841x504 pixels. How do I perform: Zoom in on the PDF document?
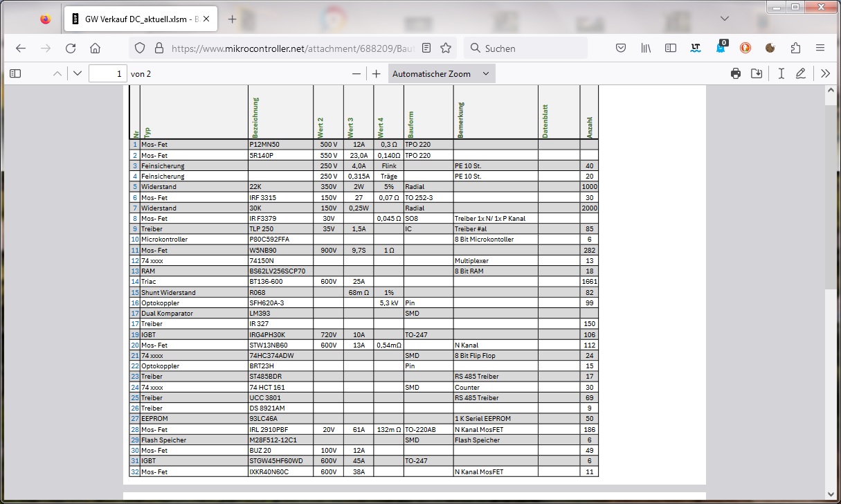[x=376, y=73]
